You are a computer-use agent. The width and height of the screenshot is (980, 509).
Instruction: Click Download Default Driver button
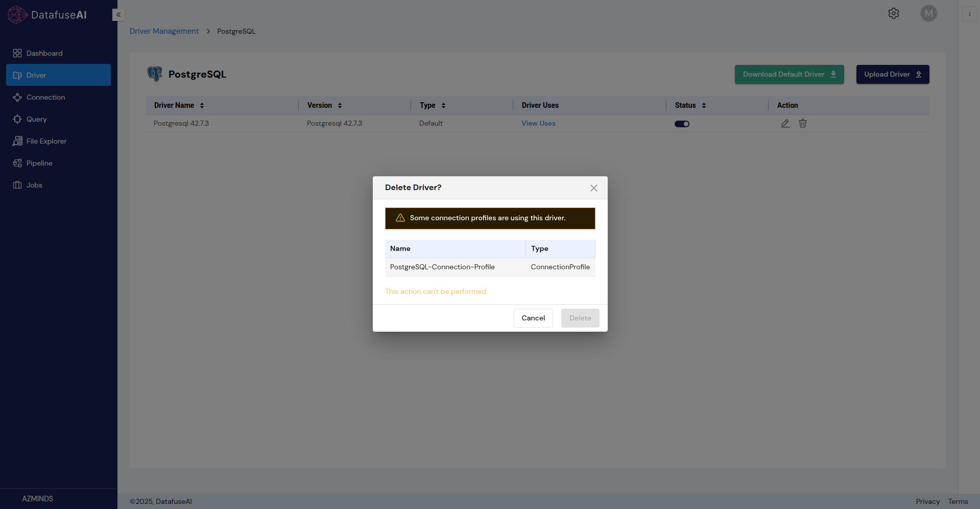[789, 74]
